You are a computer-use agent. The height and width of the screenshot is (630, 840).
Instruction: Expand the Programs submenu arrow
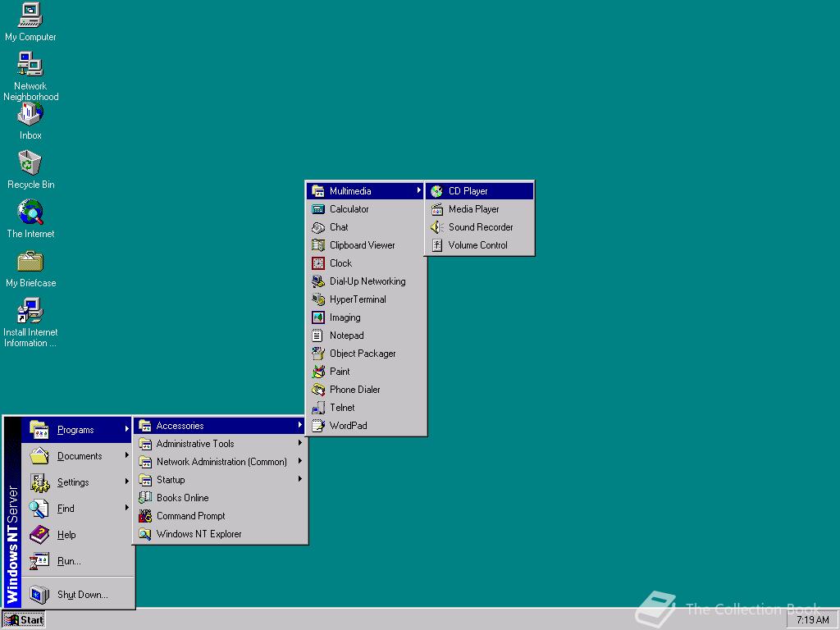126,429
